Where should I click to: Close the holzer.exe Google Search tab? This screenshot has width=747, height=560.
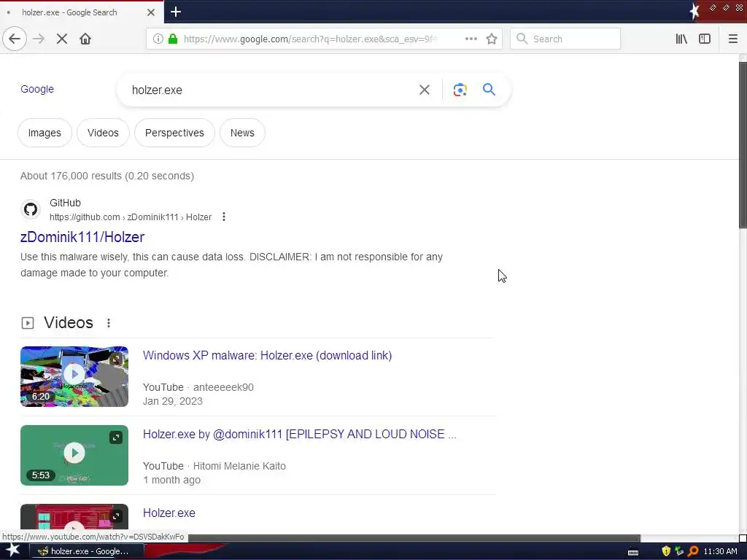(150, 12)
